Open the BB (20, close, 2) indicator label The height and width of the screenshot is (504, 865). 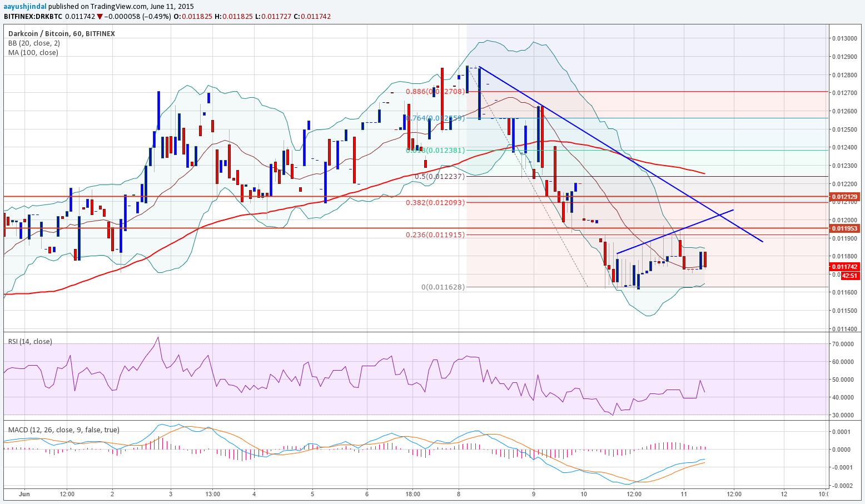(x=34, y=43)
